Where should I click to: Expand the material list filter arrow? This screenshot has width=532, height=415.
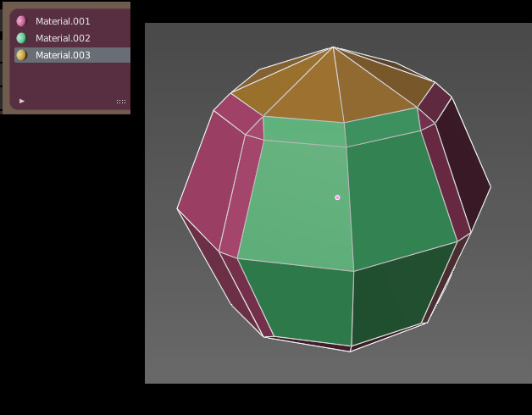(22, 101)
